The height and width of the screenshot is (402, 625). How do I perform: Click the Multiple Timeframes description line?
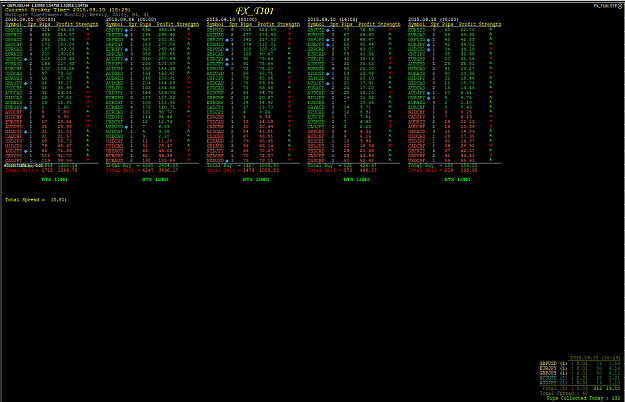(x=77, y=14)
